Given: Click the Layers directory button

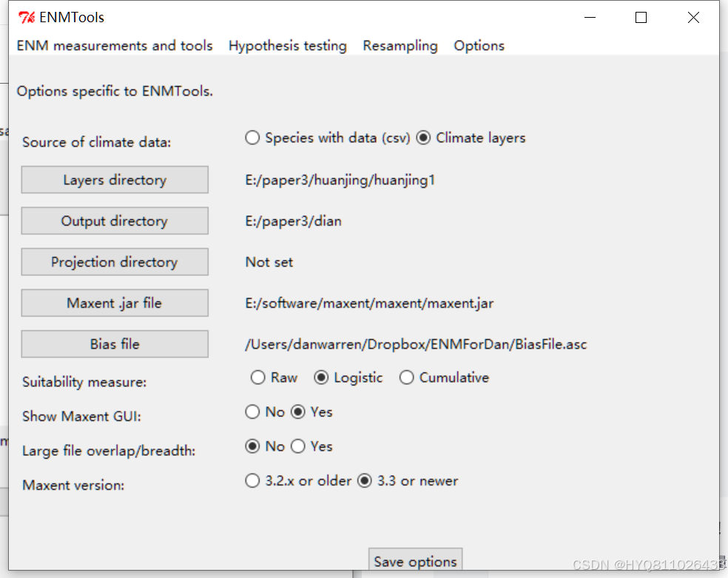Looking at the screenshot, I should click(115, 180).
